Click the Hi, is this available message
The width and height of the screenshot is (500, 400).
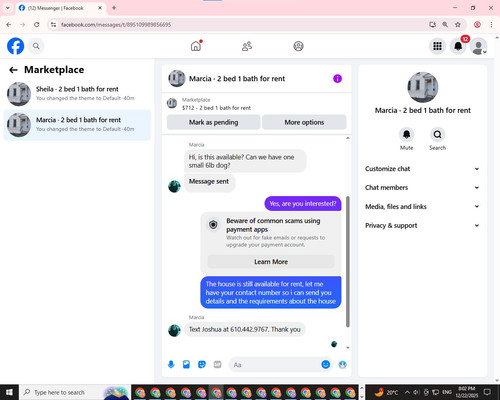(x=245, y=161)
